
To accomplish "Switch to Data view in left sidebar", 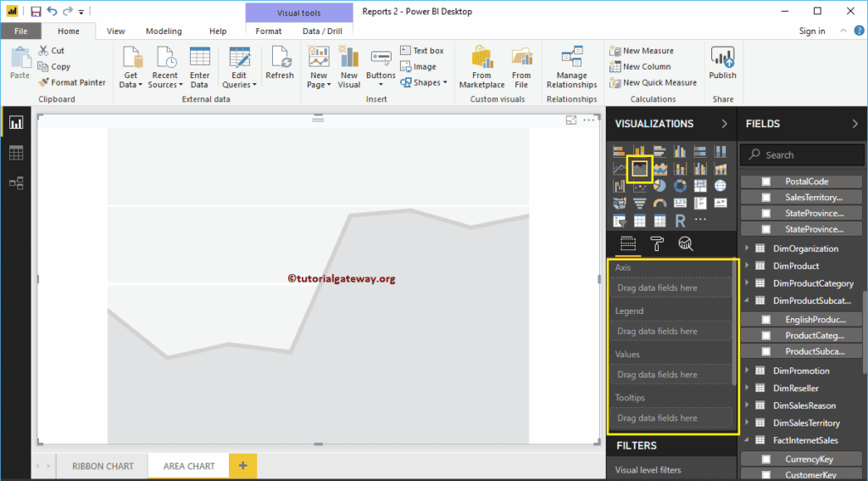I will [x=15, y=153].
